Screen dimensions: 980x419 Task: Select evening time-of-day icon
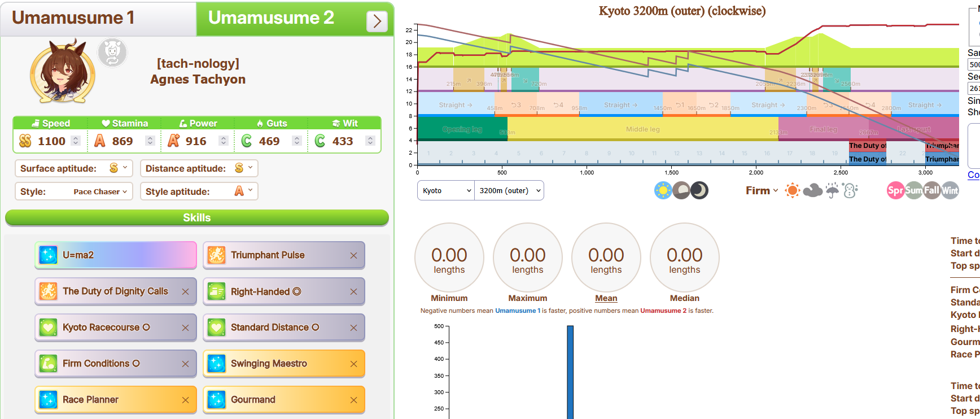pyautogui.click(x=681, y=190)
